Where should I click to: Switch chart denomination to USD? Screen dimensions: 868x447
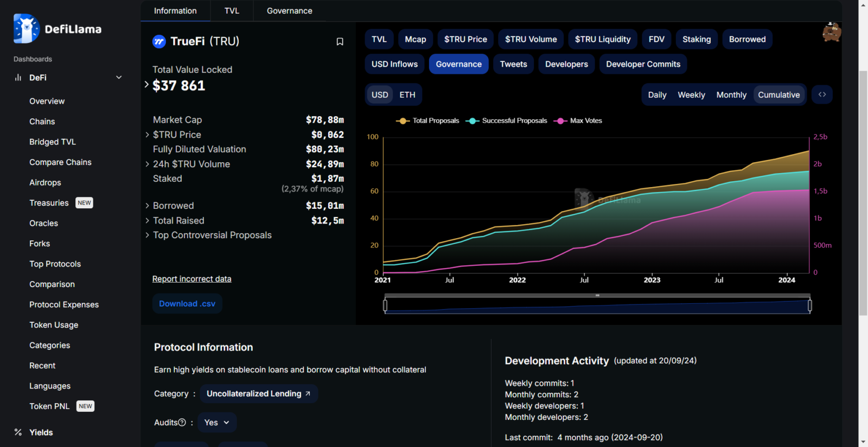point(380,95)
